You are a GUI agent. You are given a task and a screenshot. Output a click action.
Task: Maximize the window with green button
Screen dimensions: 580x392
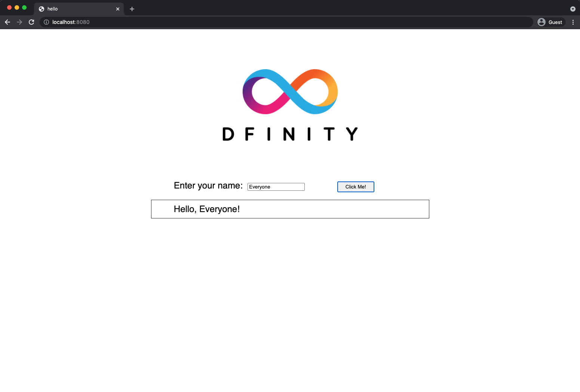[x=24, y=7]
